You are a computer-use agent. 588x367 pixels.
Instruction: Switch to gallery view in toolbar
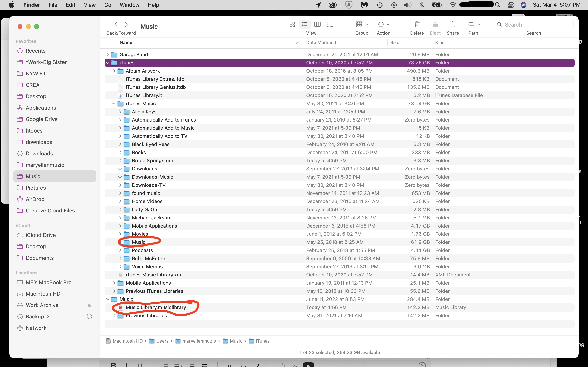330,24
